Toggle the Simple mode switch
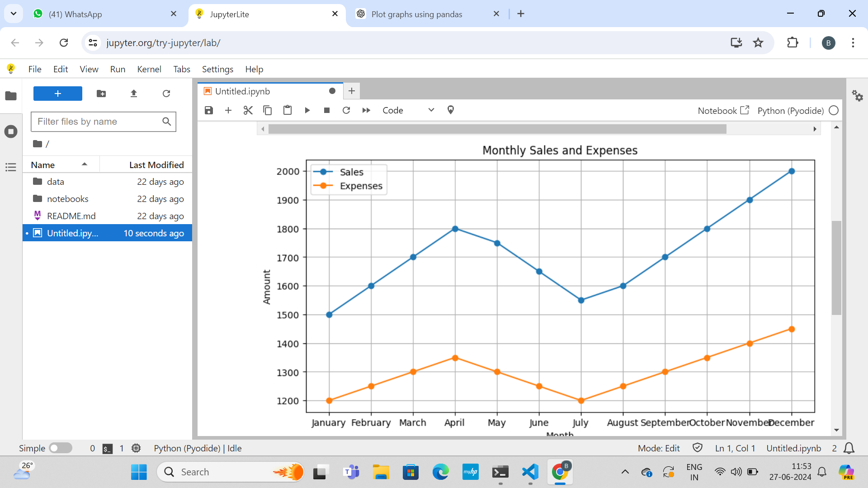This screenshot has height=488, width=868. coord(61,448)
